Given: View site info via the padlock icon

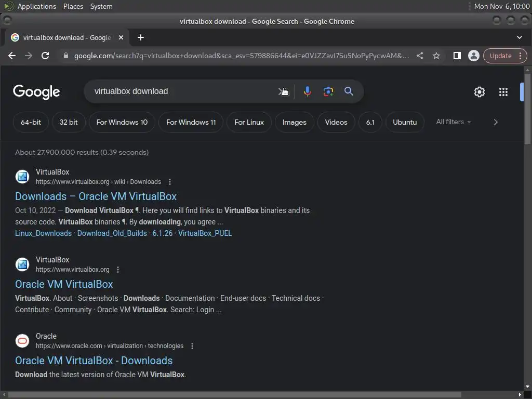Looking at the screenshot, I should [66, 56].
